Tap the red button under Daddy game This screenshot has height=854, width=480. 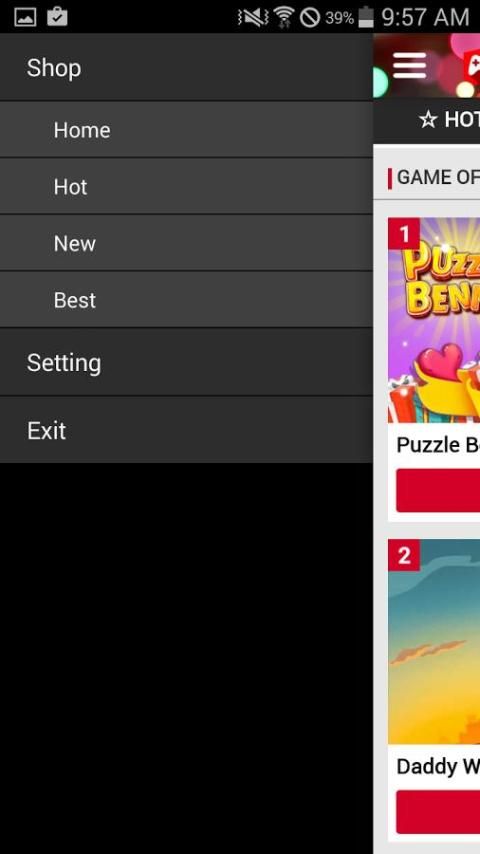(438, 812)
